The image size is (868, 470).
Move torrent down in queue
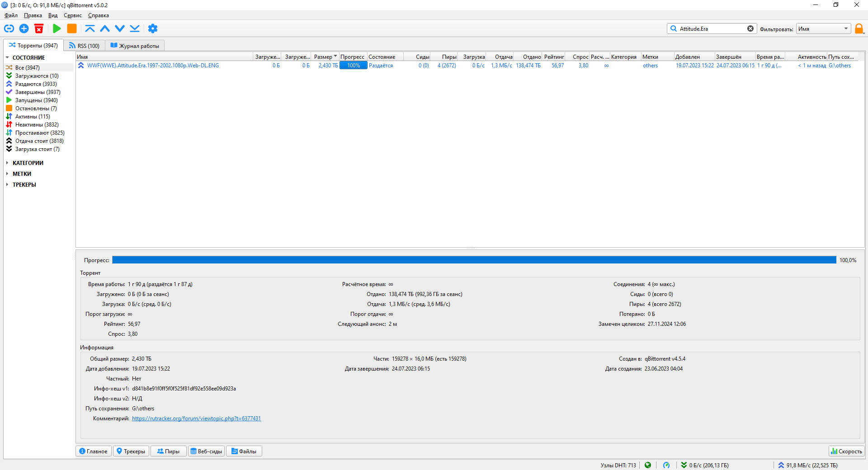click(x=120, y=28)
